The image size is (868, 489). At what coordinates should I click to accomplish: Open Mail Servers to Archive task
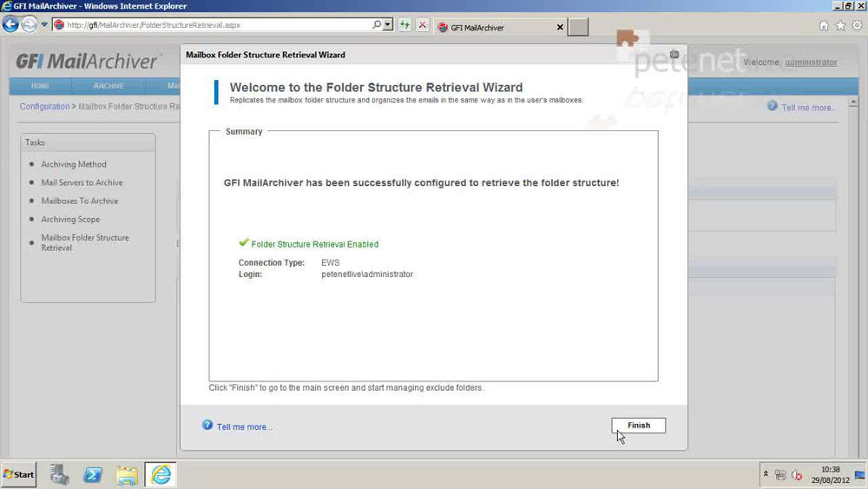[82, 182]
